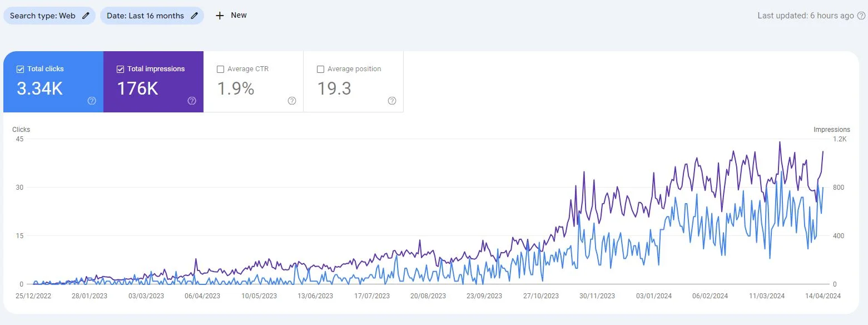Open help icon on Total impressions card

tap(192, 101)
